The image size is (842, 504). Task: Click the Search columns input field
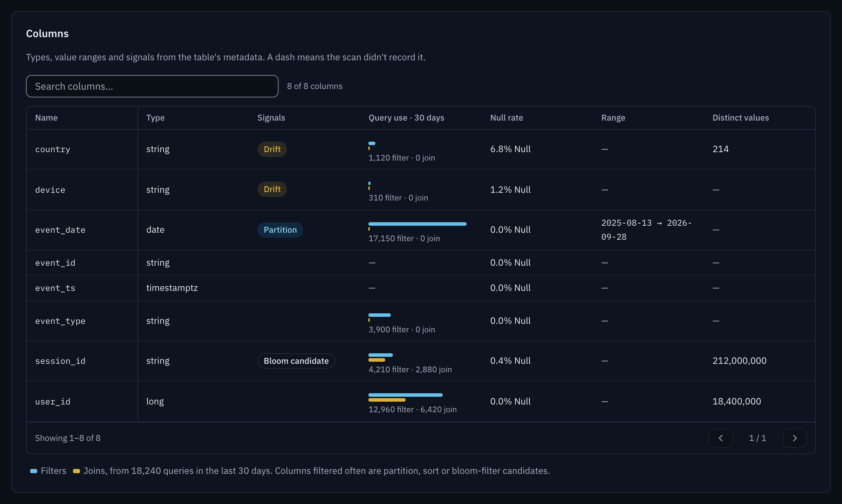coord(152,86)
